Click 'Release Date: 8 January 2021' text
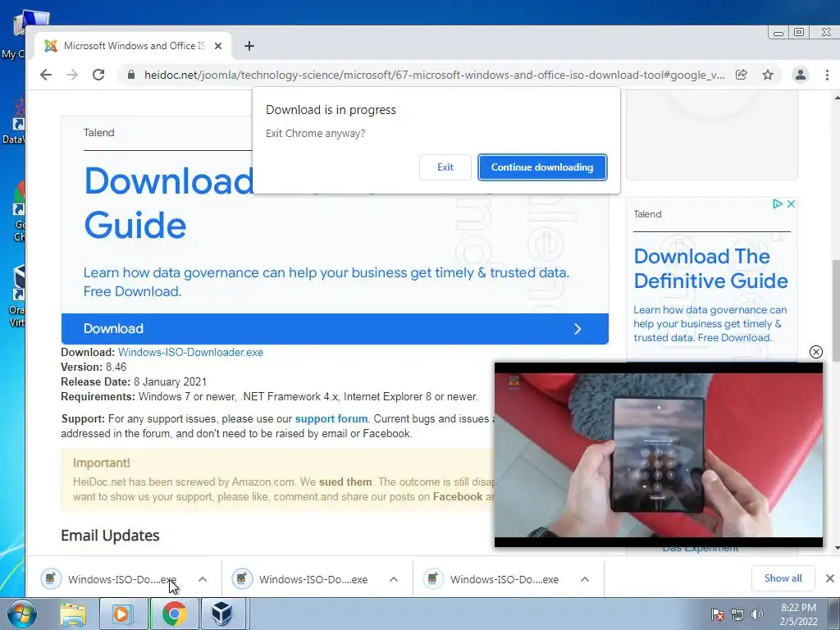 tap(134, 382)
